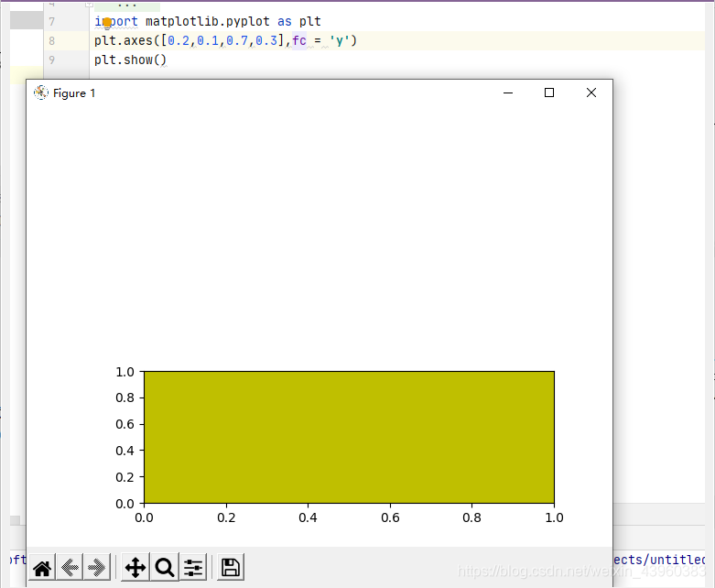Go back to previous view arrow
This screenshot has height=588, width=715.
tap(70, 568)
